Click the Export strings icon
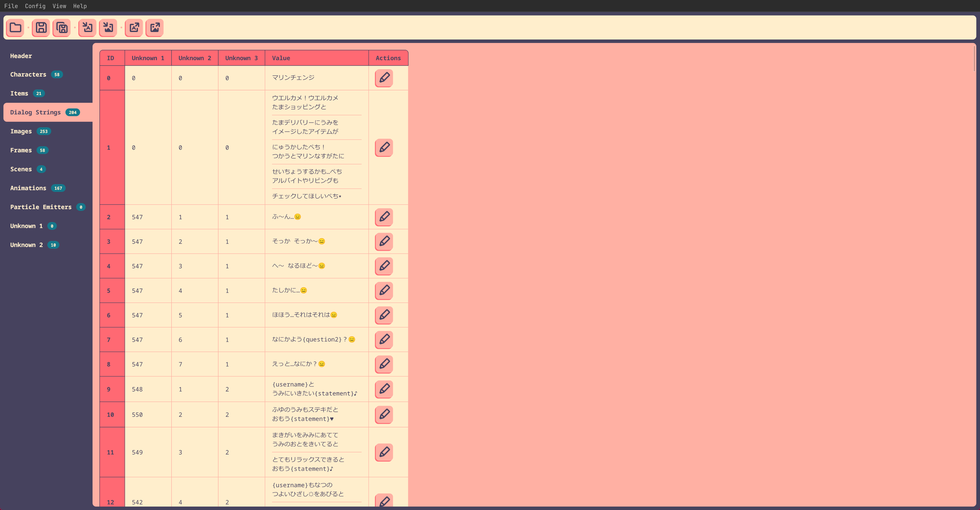This screenshot has width=980, height=510. [x=134, y=27]
